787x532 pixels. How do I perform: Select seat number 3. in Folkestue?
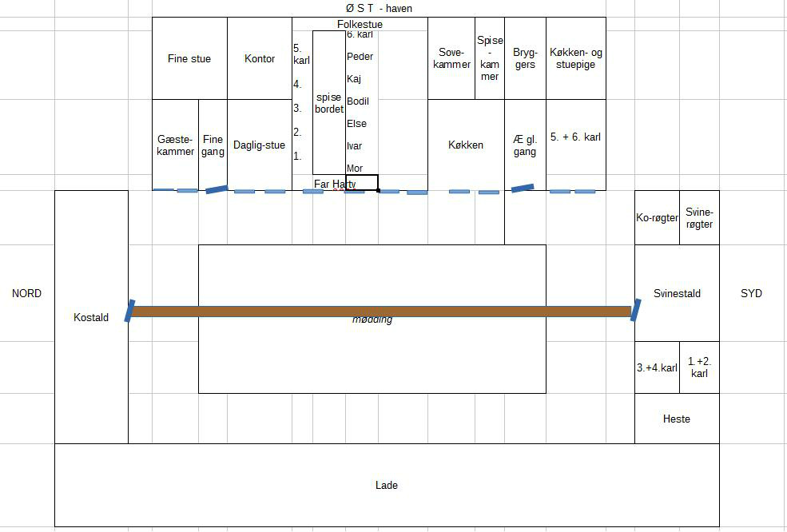point(298,108)
